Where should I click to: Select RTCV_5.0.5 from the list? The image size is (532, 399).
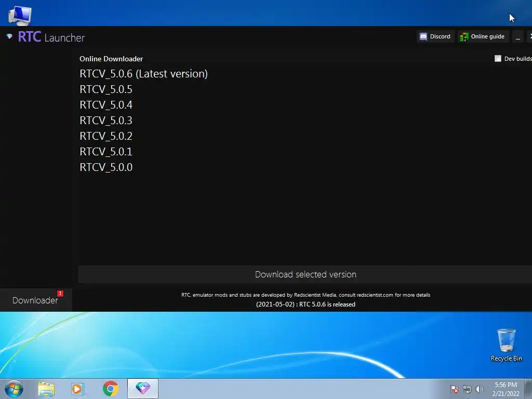[106, 89]
